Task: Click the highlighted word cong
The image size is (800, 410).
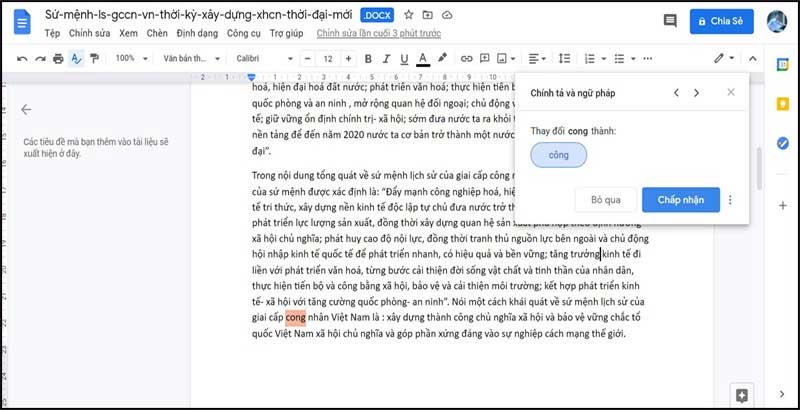Action: (295, 318)
